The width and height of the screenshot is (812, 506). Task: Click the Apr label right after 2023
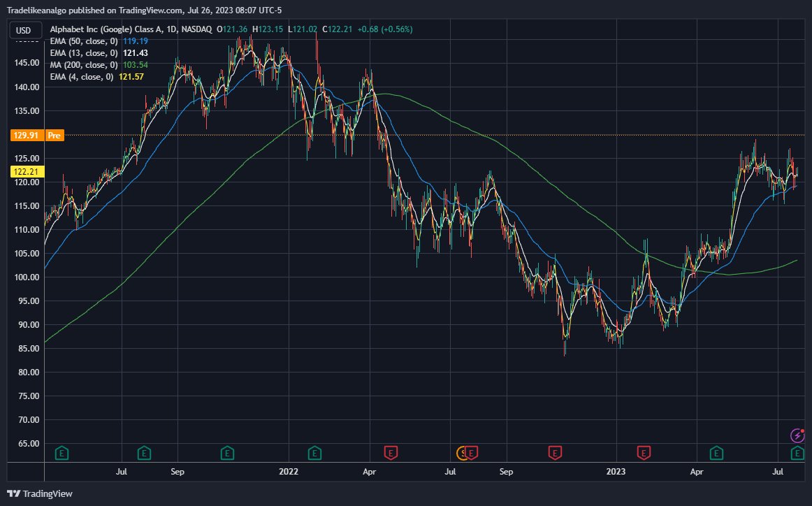(697, 471)
